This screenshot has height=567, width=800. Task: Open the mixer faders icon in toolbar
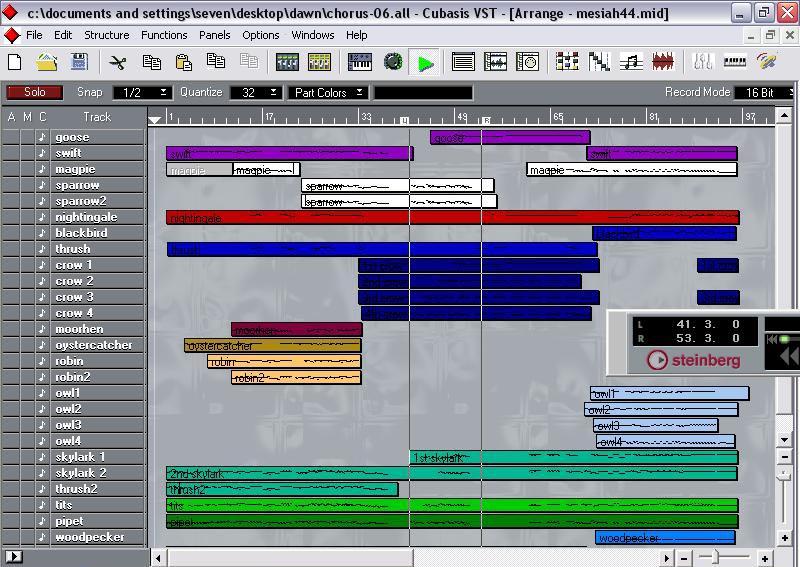pyautogui.click(x=702, y=62)
